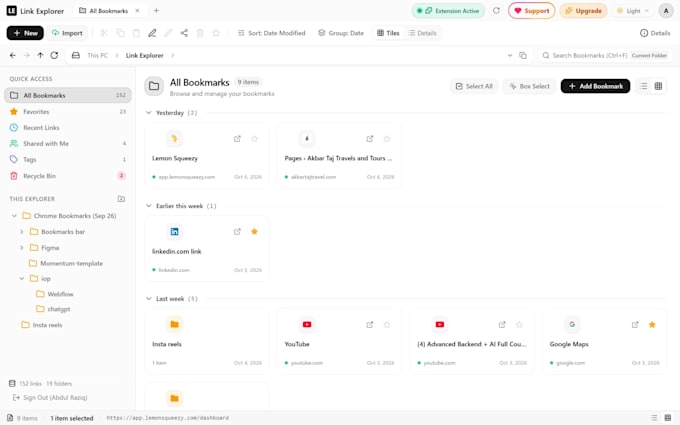Click the Box Select button
The width and height of the screenshot is (680, 425).
pyautogui.click(x=530, y=86)
